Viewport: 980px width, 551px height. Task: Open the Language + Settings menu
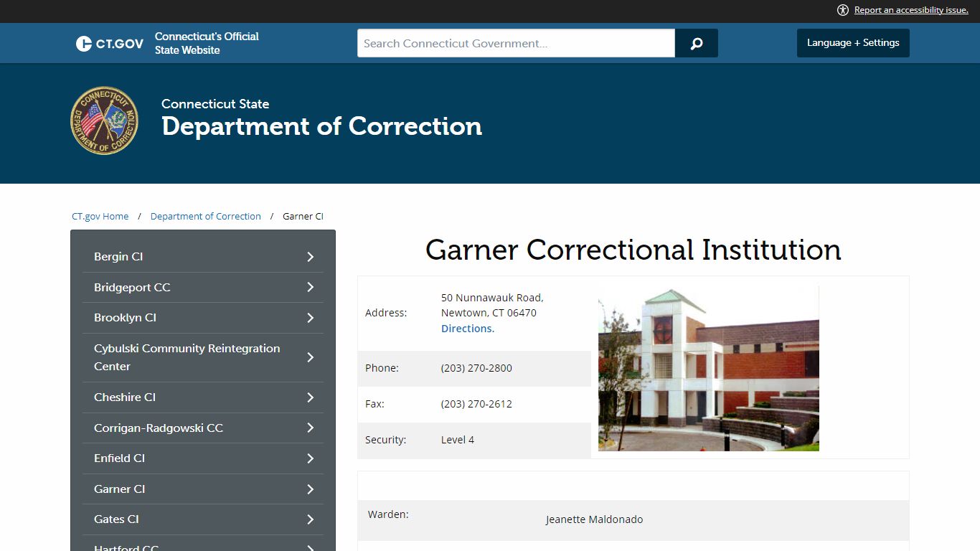[853, 43]
